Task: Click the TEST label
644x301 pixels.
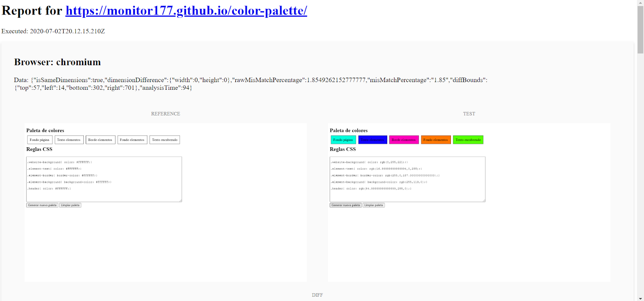Action: point(469,114)
